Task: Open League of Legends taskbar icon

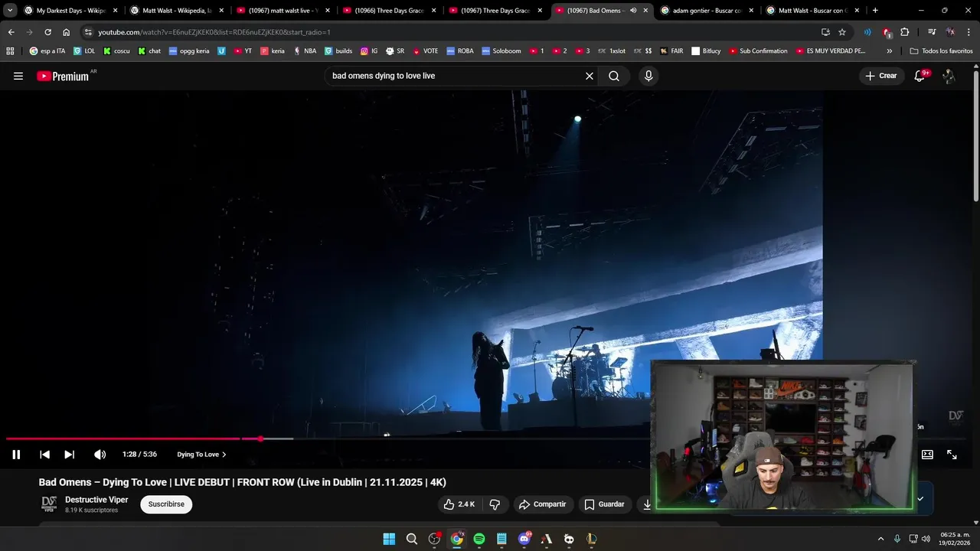Action: click(591, 539)
